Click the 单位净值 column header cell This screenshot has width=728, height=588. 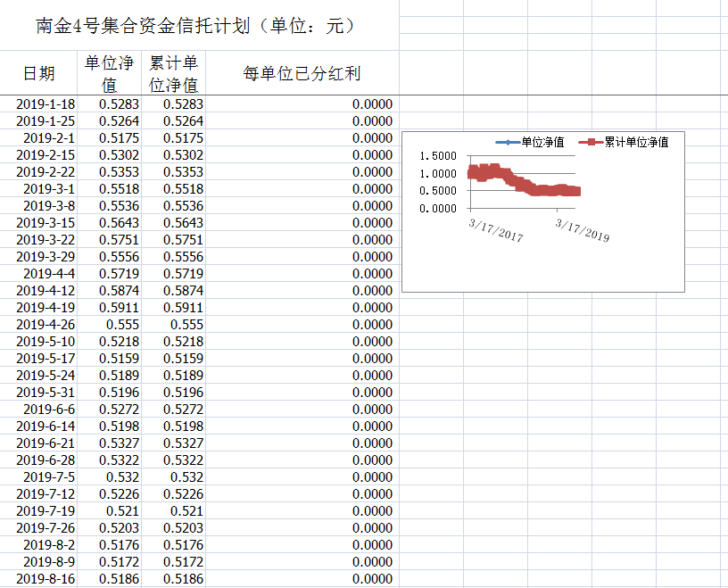click(109, 73)
